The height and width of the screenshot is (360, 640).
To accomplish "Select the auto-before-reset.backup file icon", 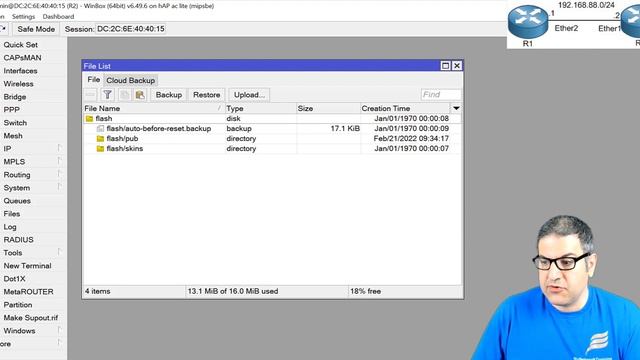I will tap(100, 129).
